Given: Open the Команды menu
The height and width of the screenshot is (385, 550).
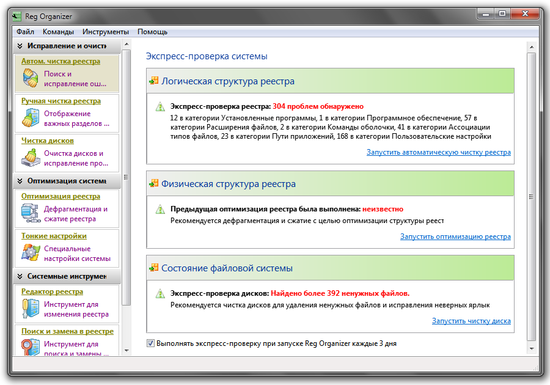Looking at the screenshot, I should [x=58, y=32].
